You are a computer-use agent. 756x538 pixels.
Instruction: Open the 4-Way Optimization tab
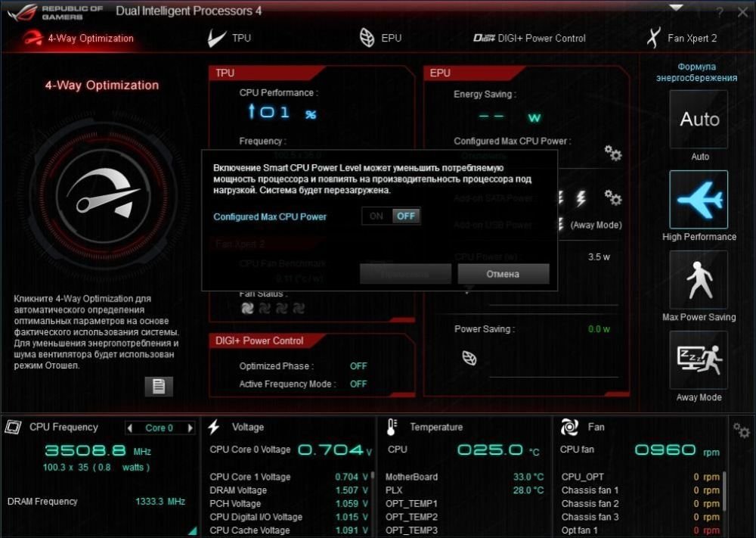click(79, 38)
